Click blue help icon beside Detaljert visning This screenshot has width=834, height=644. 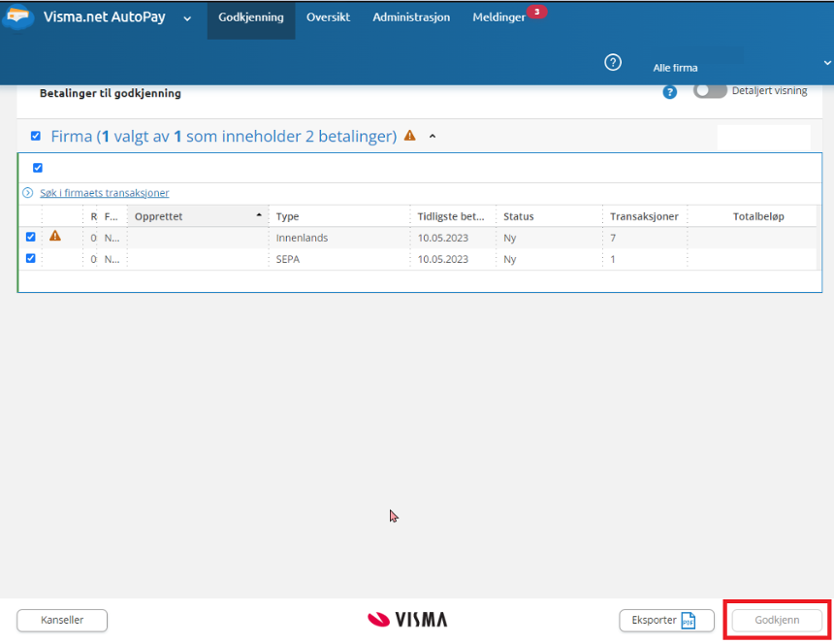(x=669, y=92)
